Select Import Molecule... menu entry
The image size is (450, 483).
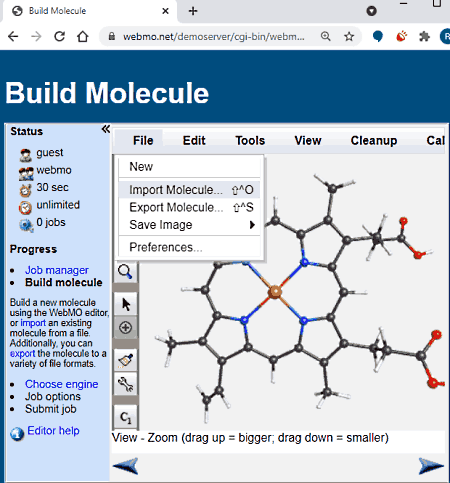pyautogui.click(x=189, y=190)
